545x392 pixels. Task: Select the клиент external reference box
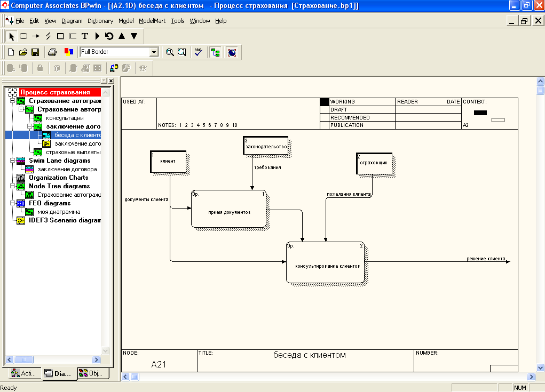pos(168,162)
